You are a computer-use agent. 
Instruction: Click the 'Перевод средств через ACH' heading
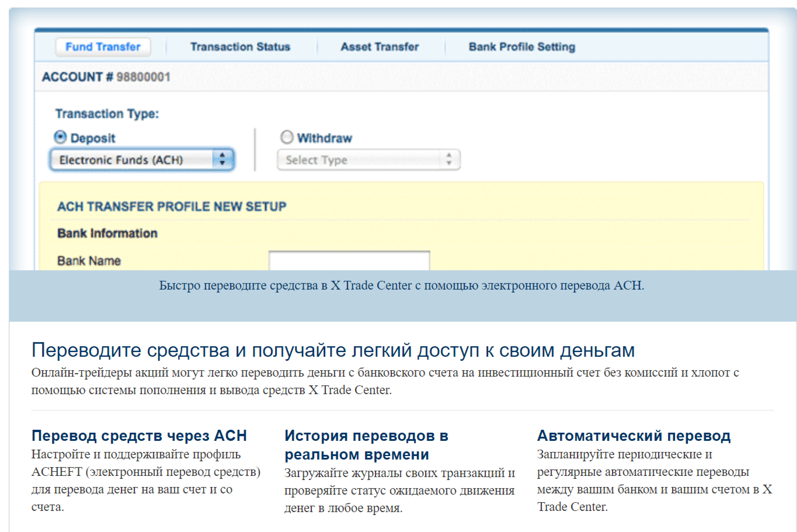pos(139,436)
